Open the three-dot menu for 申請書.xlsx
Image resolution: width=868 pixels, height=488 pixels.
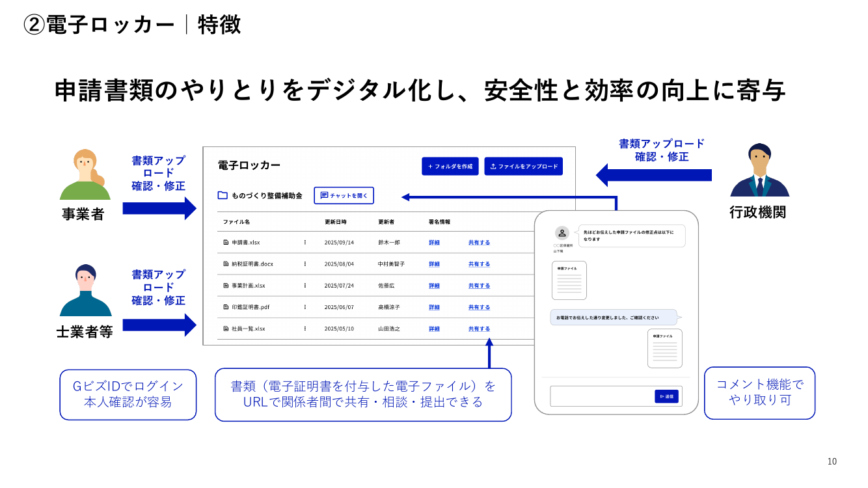coord(305,243)
